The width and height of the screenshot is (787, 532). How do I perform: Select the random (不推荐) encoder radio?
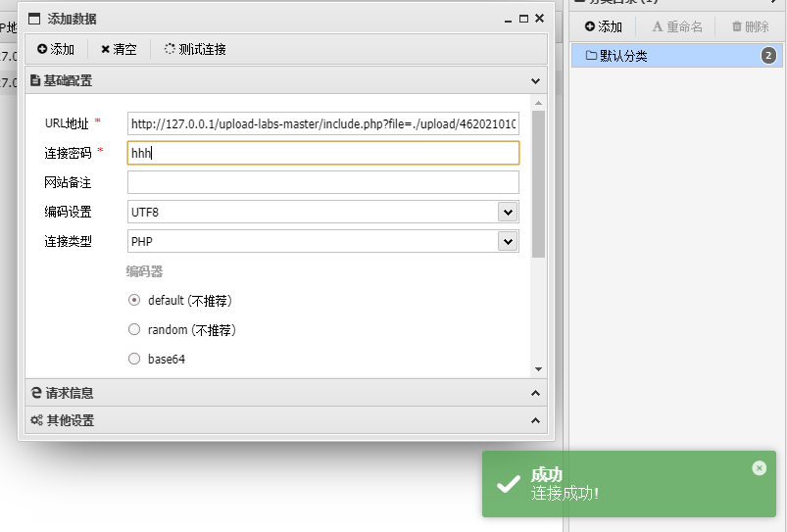pos(134,329)
